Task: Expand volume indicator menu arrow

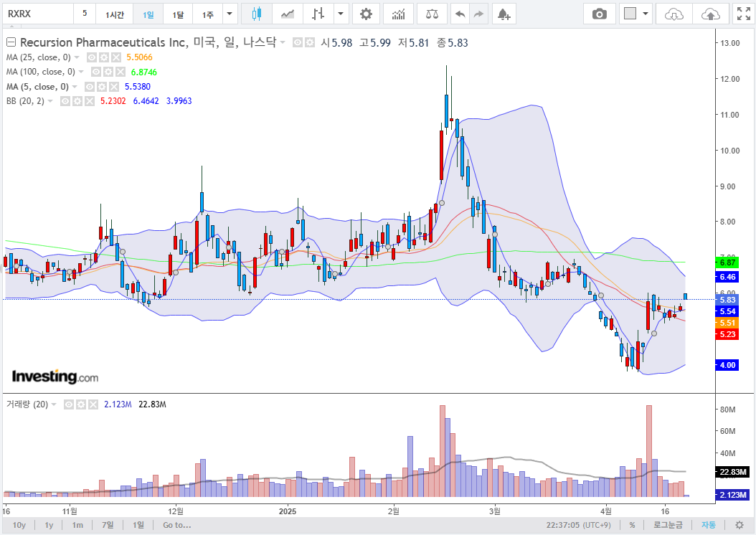Action: [54, 404]
